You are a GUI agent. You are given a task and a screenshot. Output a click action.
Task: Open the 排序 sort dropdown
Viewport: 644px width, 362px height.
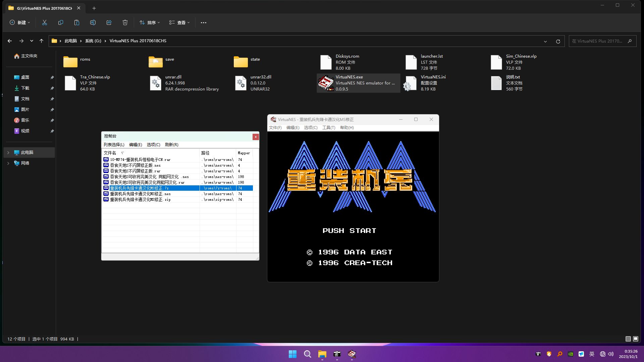click(150, 22)
